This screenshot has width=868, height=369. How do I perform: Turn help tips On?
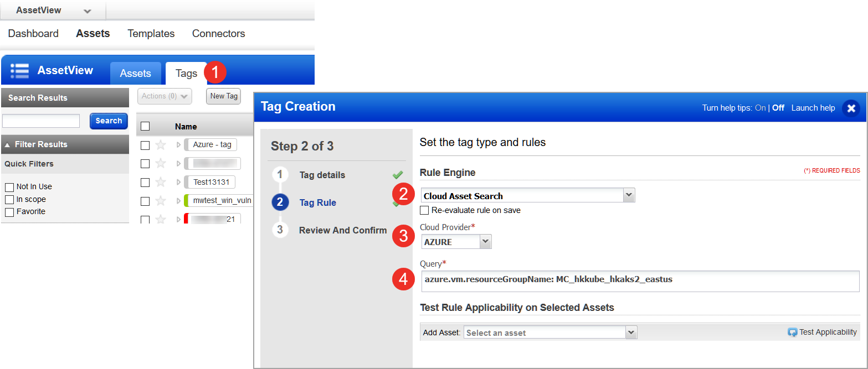point(759,108)
